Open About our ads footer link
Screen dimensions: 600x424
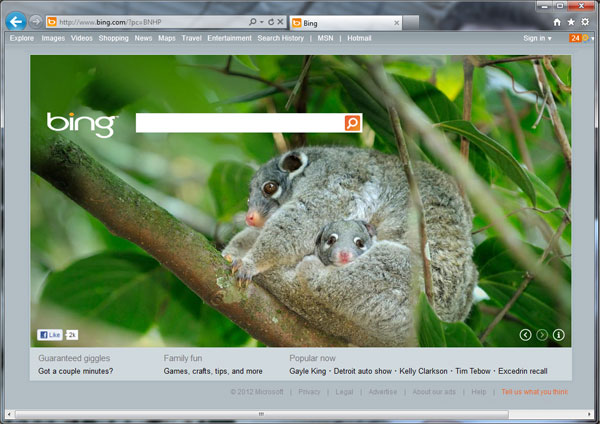click(x=434, y=391)
